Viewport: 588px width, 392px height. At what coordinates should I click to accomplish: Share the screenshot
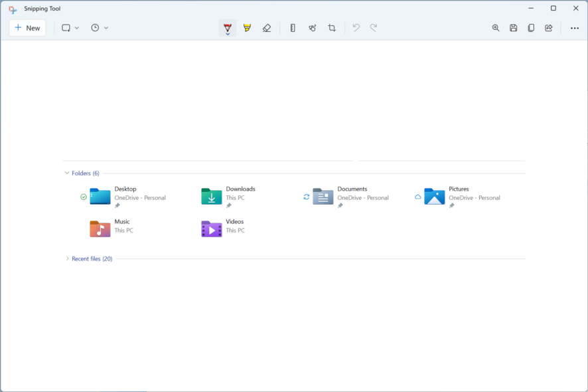pos(549,28)
